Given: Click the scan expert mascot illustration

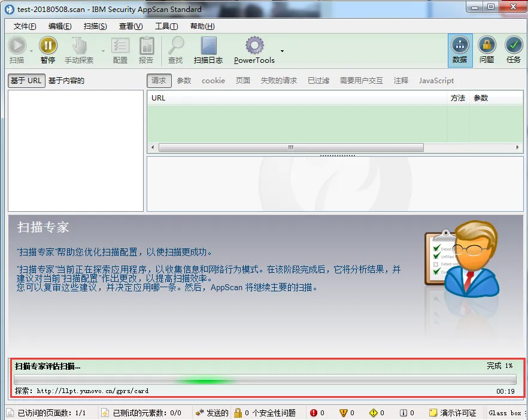Looking at the screenshot, I should 462,259.
